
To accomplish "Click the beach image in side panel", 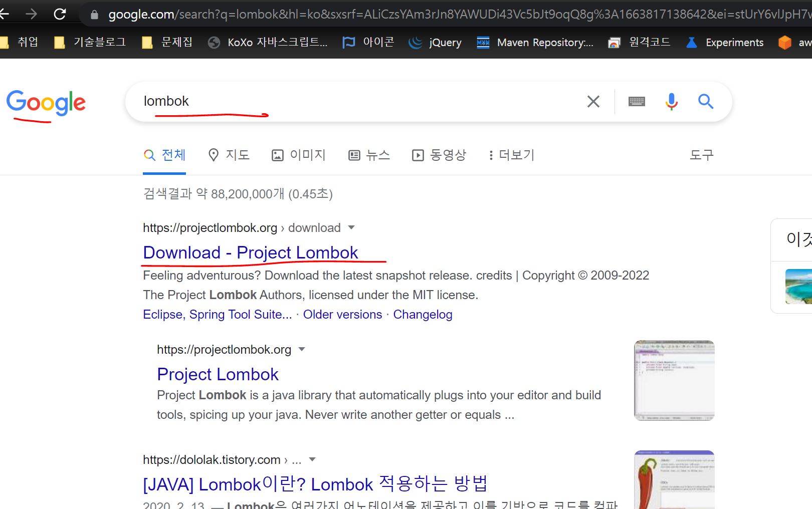I will coord(798,287).
